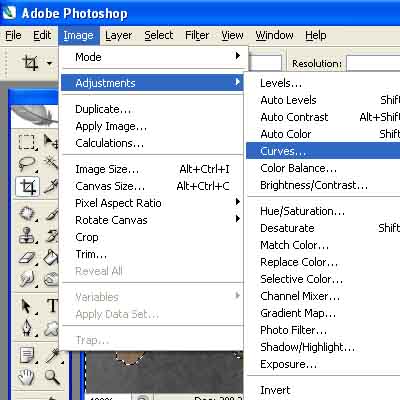Select the Paint Bucket tool
400x400 pixels.
[x=51, y=257]
